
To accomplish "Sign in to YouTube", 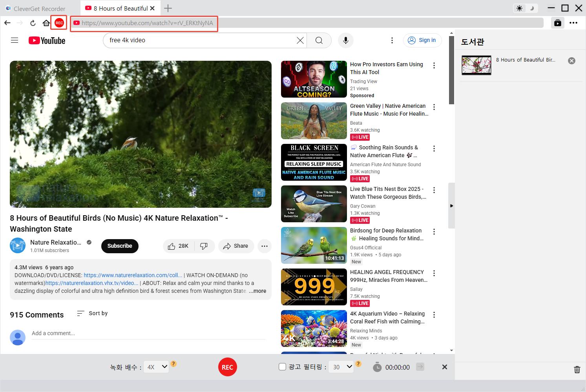I will (422, 40).
